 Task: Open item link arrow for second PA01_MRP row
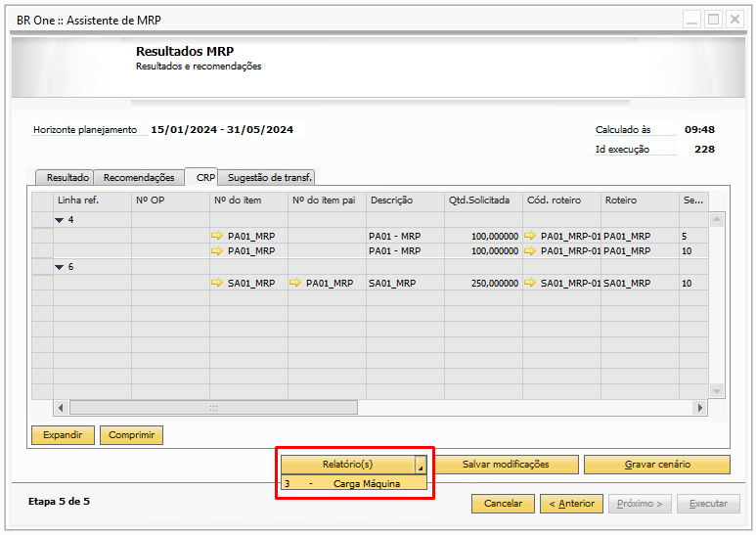217,251
